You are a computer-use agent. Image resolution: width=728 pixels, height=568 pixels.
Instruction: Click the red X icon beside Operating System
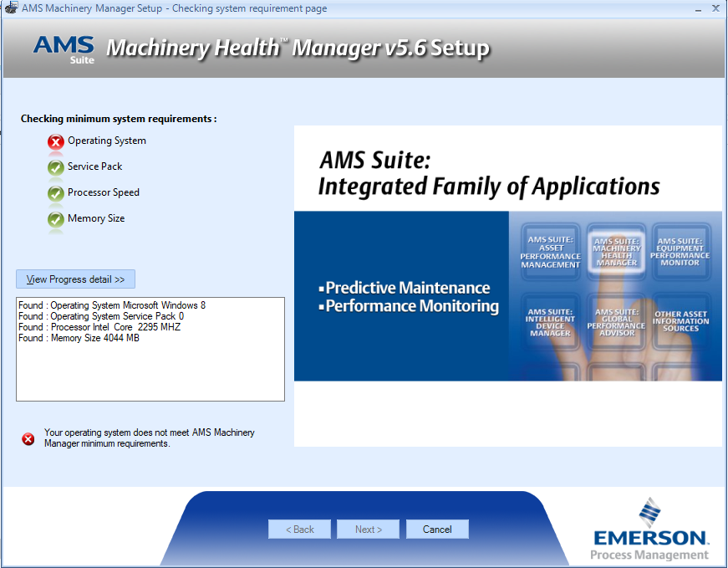56,141
